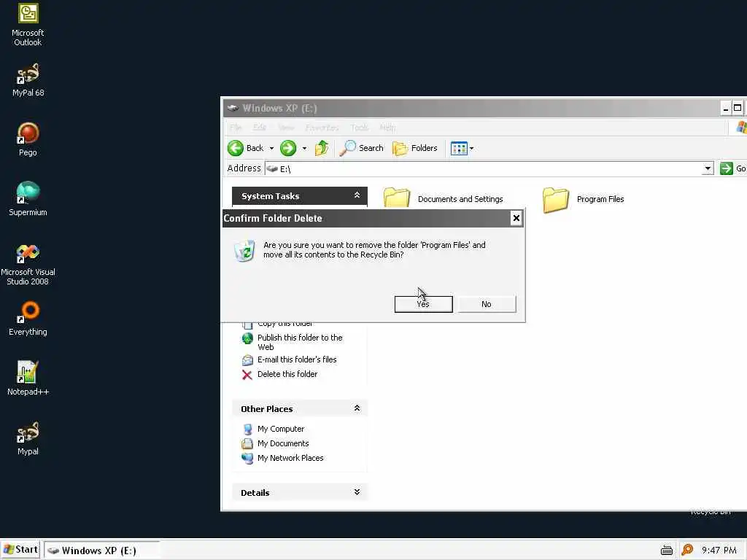Click E-mail this folder's files link
Screen dimensions: 747x560
[297, 359]
